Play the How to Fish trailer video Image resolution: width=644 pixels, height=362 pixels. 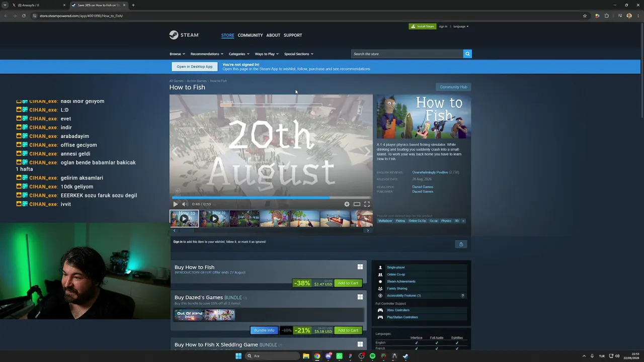coord(176,204)
